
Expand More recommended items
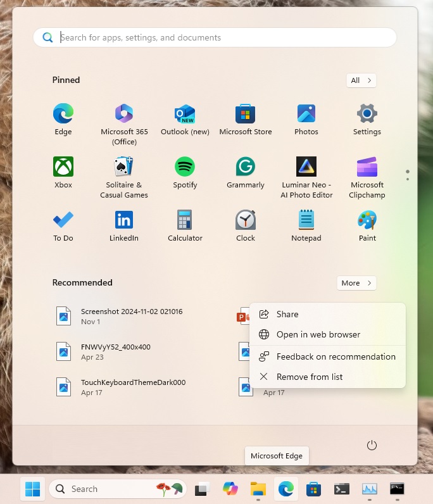[357, 283]
